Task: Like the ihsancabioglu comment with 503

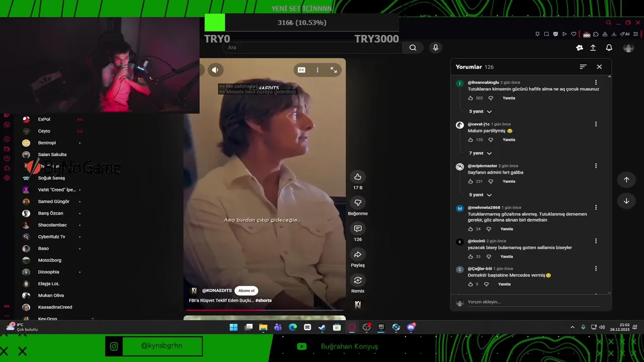Action: click(x=470, y=98)
